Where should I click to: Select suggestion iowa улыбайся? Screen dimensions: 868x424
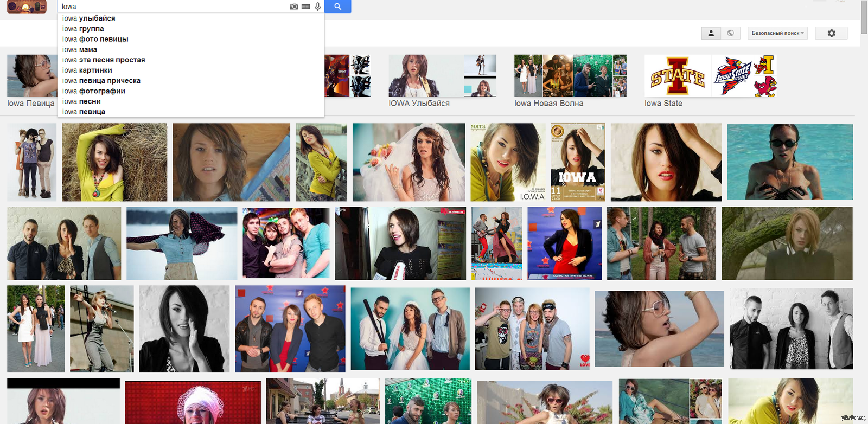[x=191, y=18]
